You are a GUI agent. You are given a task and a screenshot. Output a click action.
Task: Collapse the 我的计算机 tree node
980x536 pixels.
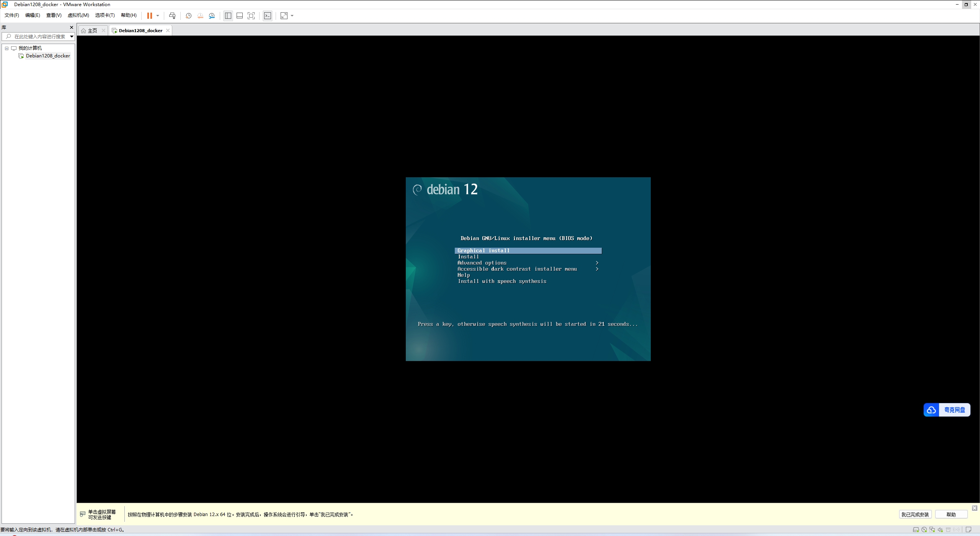7,48
